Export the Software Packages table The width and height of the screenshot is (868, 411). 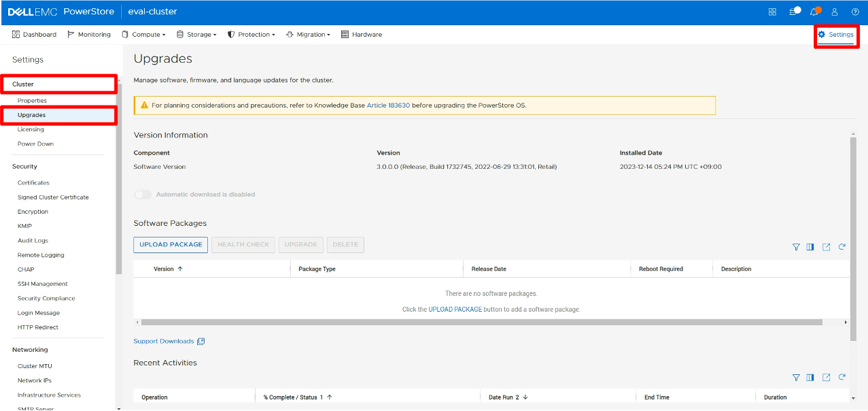point(827,247)
